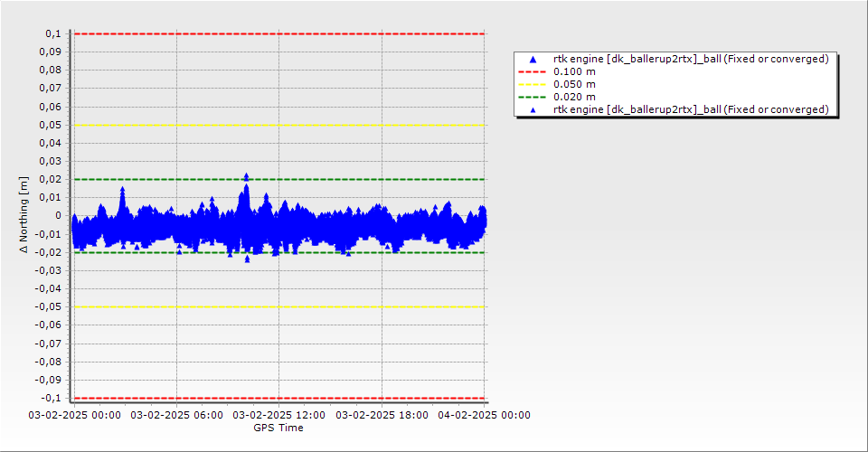The width and height of the screenshot is (868, 452).
Task: Select the "0.100 m" legend label
Action: 575,72
